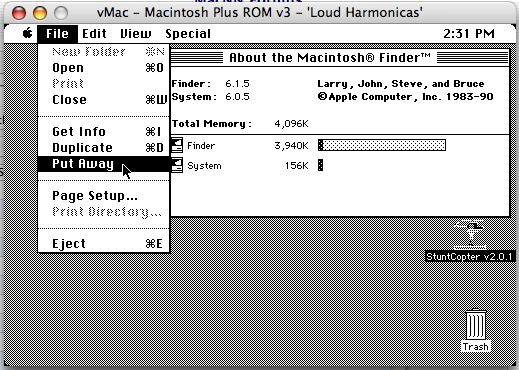Open the Apple logo menu
Image resolution: width=519 pixels, height=370 pixels.
(27, 33)
